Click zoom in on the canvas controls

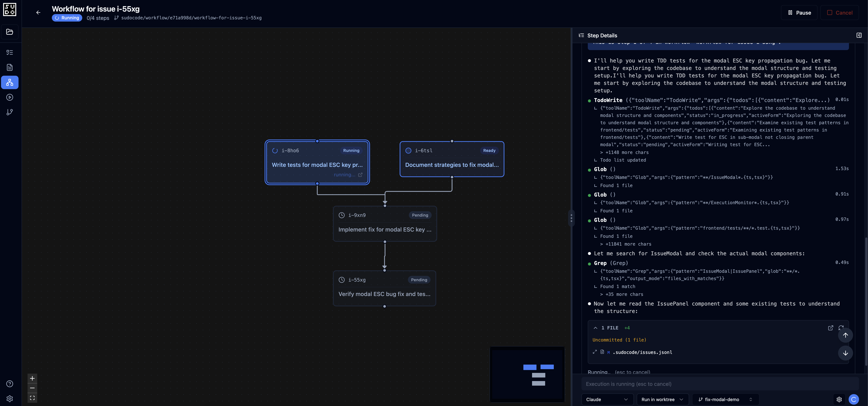pos(32,378)
